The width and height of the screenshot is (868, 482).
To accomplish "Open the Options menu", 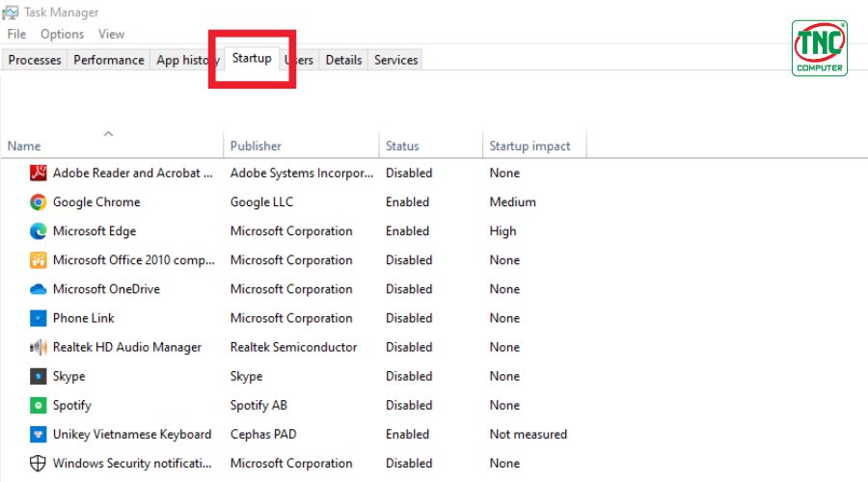I will (62, 35).
